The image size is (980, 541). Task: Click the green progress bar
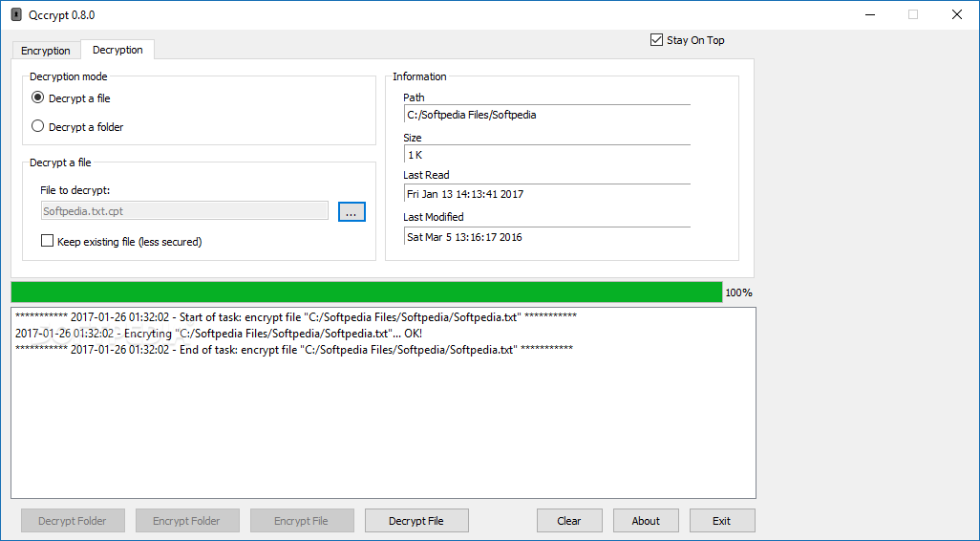[x=366, y=292]
